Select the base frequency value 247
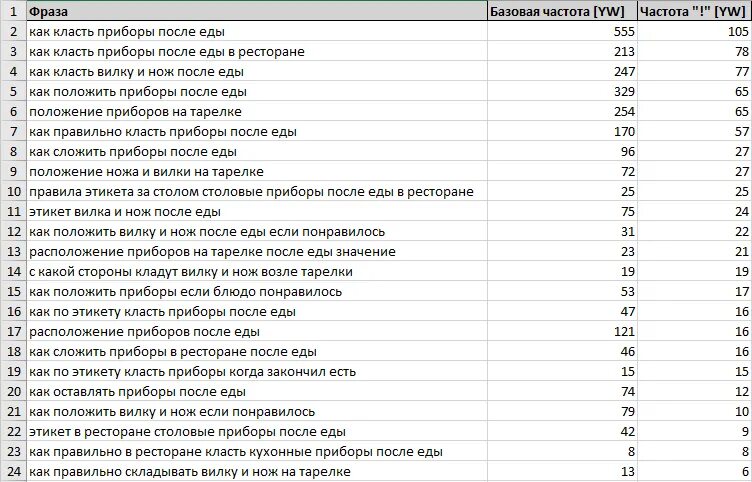The width and height of the screenshot is (752, 482). [x=624, y=71]
